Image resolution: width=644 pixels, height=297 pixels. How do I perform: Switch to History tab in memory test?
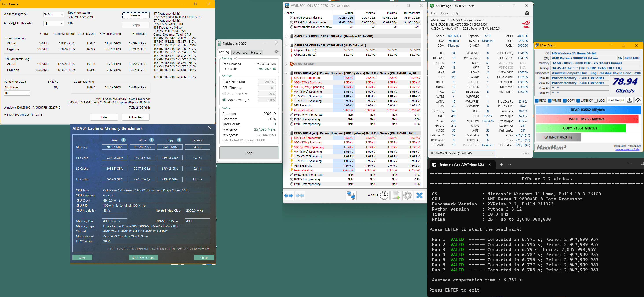(256, 52)
